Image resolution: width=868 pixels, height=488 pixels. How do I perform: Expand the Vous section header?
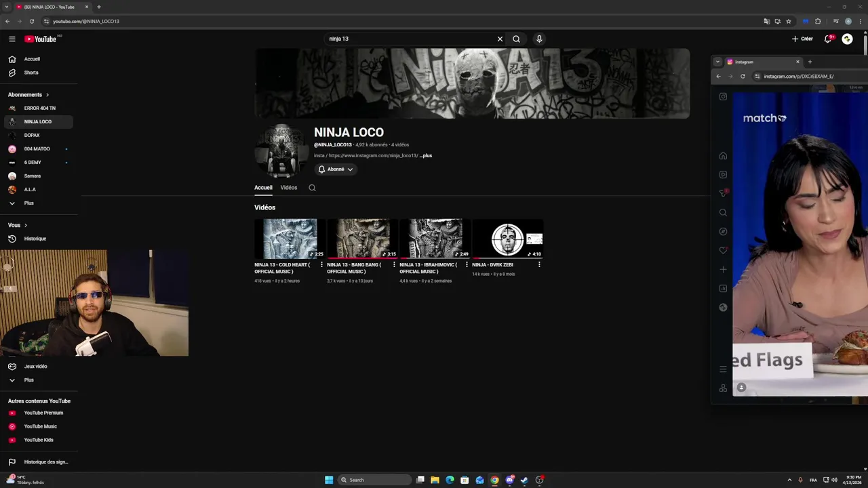click(x=18, y=225)
